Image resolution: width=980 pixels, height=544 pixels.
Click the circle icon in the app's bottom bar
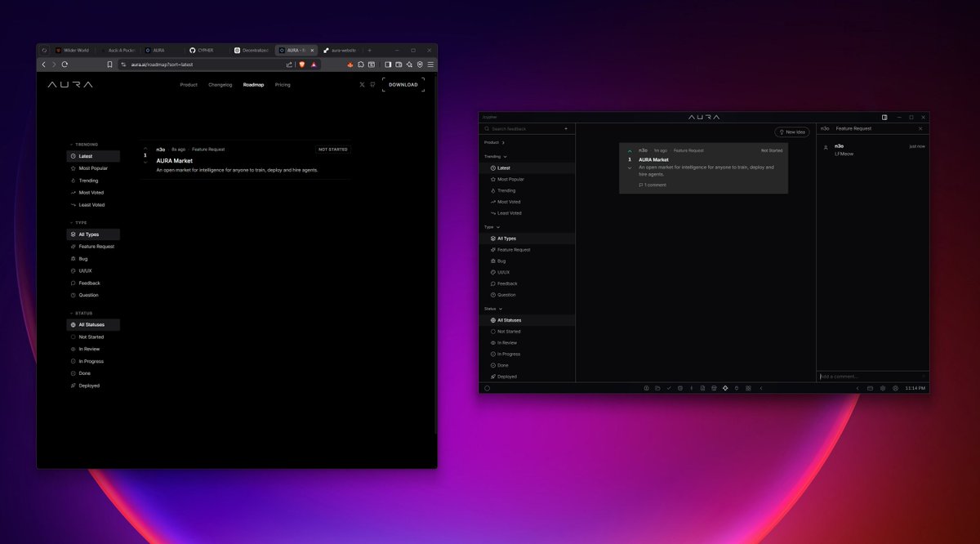pos(487,388)
